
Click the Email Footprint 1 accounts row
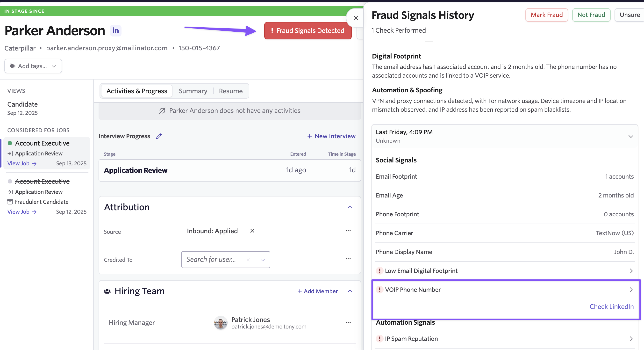click(x=505, y=176)
